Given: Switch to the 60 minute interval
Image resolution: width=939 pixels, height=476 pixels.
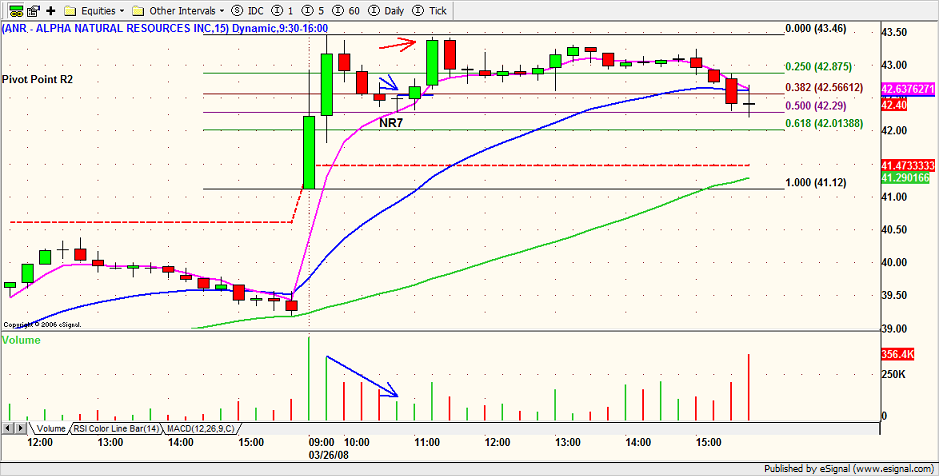Looking at the screenshot, I should (348, 10).
